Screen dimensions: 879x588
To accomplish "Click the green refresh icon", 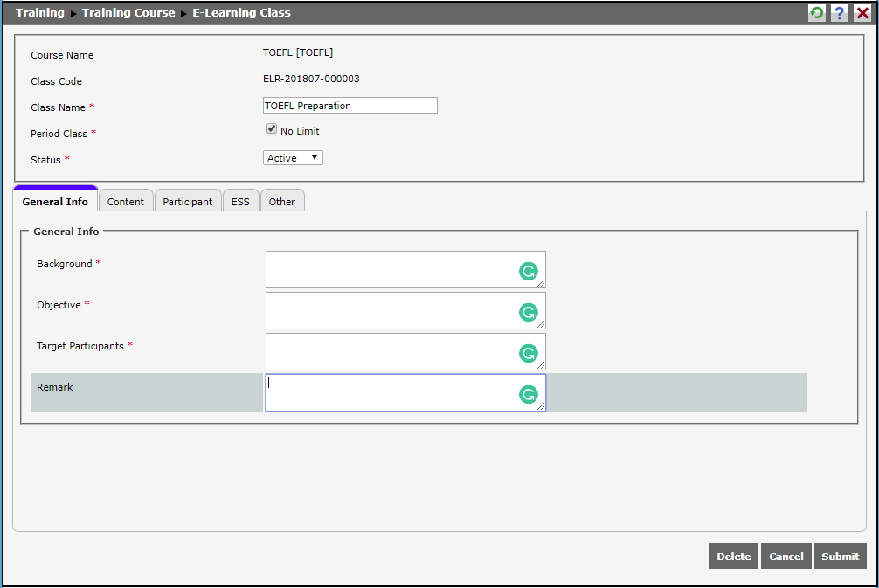I will pyautogui.click(x=817, y=13).
